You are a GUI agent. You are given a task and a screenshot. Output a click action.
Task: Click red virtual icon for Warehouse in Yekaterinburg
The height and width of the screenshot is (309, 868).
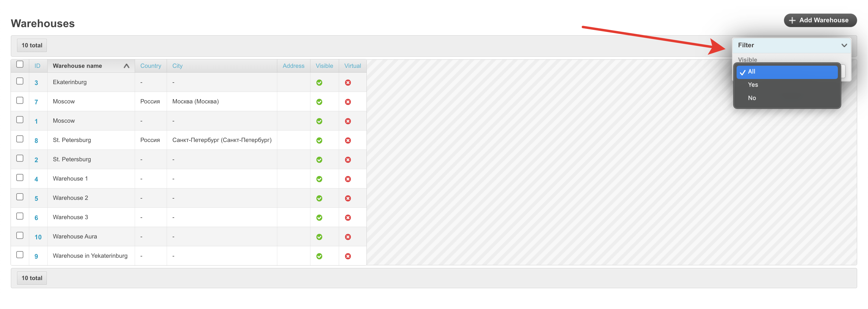[348, 257]
